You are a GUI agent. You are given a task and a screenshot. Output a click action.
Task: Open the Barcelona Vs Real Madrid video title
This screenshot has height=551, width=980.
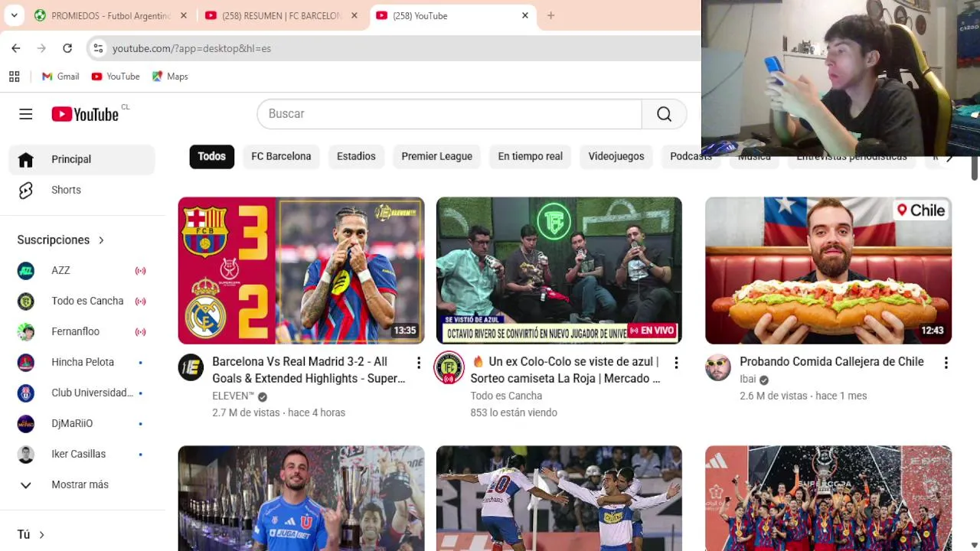click(x=309, y=370)
